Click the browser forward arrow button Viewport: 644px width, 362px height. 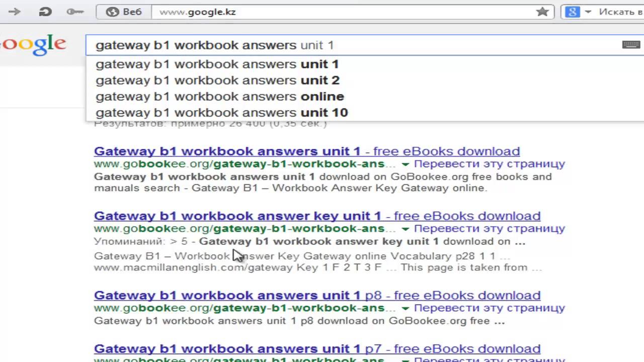pos(15,12)
